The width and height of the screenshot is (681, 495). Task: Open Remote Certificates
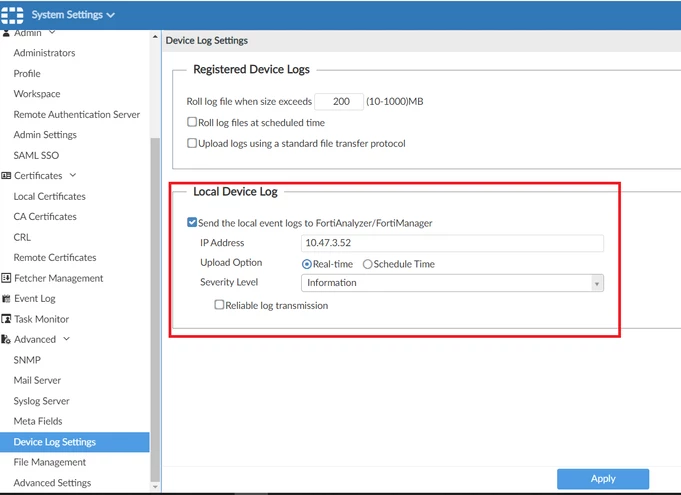pos(55,257)
